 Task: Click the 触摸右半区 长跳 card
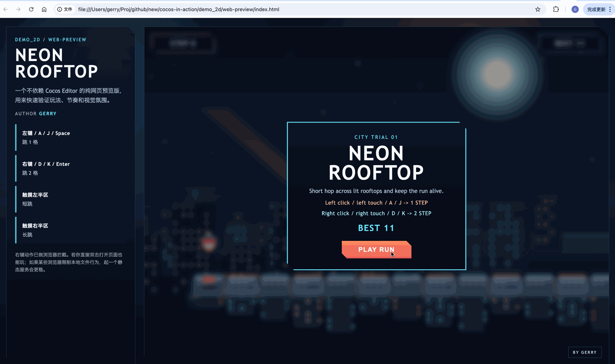[x=71, y=230]
